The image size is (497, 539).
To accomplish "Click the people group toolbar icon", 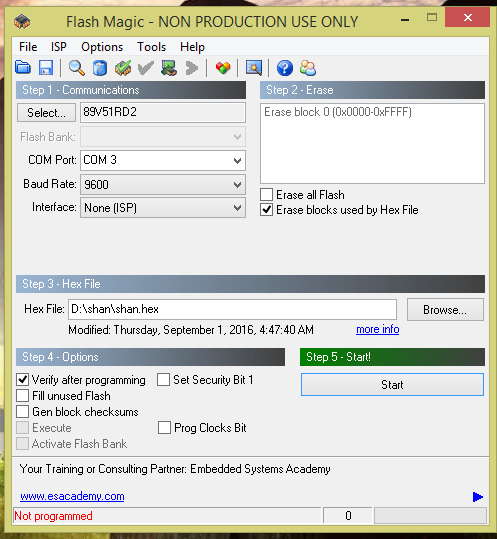I will coord(308,67).
